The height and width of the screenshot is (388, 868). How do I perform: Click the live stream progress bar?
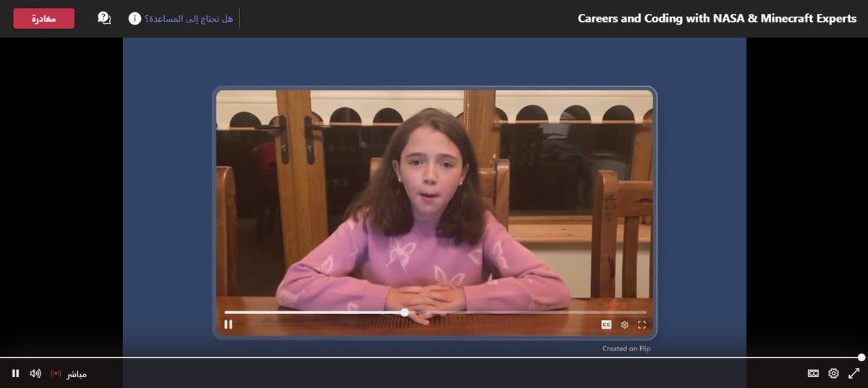433,357
